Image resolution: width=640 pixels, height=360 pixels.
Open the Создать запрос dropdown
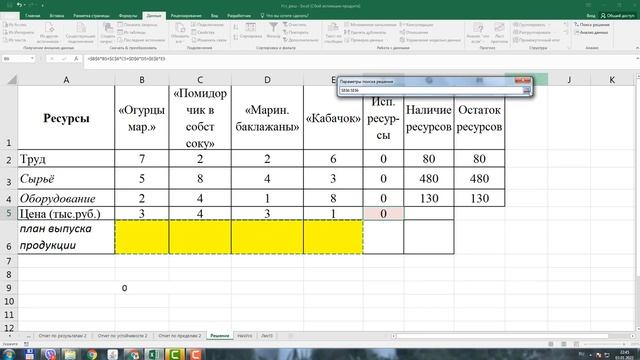[108, 33]
